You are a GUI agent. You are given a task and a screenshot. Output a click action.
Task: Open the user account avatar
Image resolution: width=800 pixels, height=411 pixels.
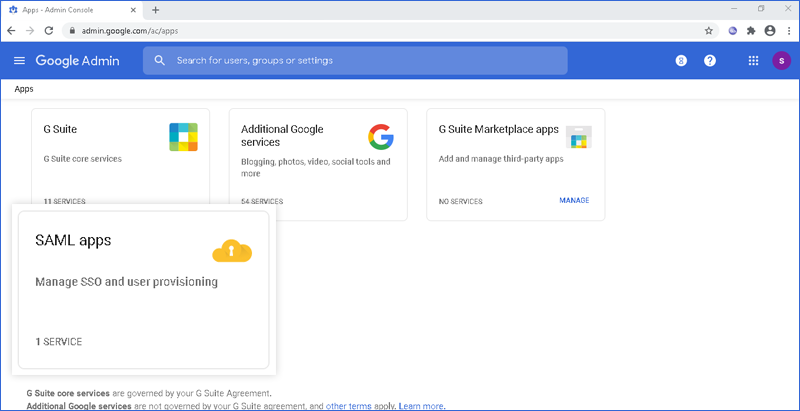pos(780,61)
